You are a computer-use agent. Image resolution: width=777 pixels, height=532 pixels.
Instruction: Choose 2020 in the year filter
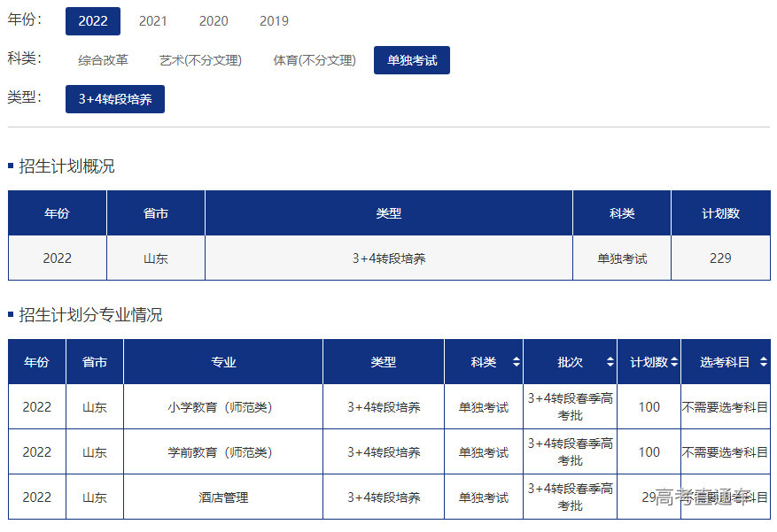[213, 21]
